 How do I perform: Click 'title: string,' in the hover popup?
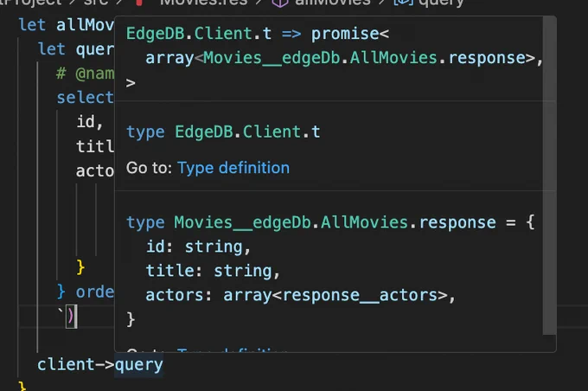pos(213,271)
